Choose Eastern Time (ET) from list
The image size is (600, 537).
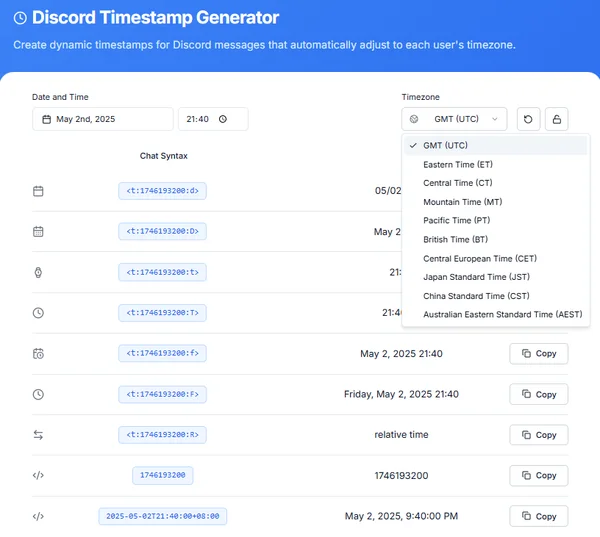[x=495, y=165]
